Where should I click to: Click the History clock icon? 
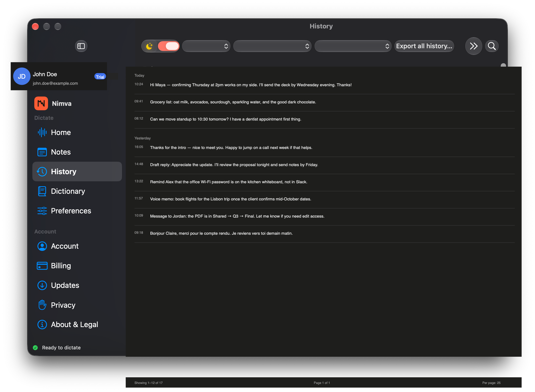pyautogui.click(x=42, y=171)
